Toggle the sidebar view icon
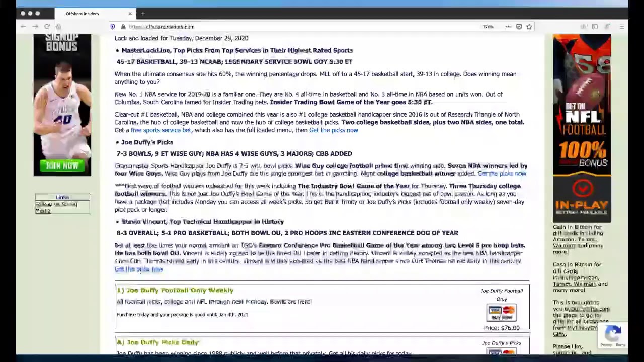Screen dimensions: 644x362 (595, 27)
